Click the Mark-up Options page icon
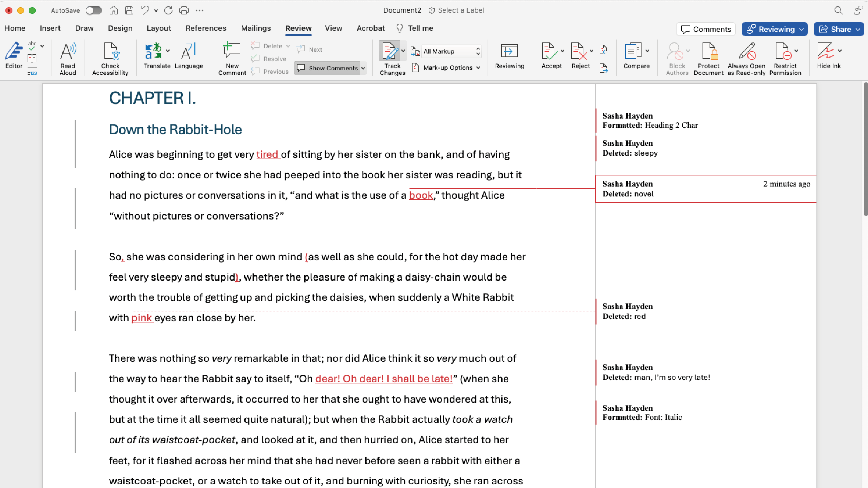This screenshot has height=488, width=868. pos(415,67)
